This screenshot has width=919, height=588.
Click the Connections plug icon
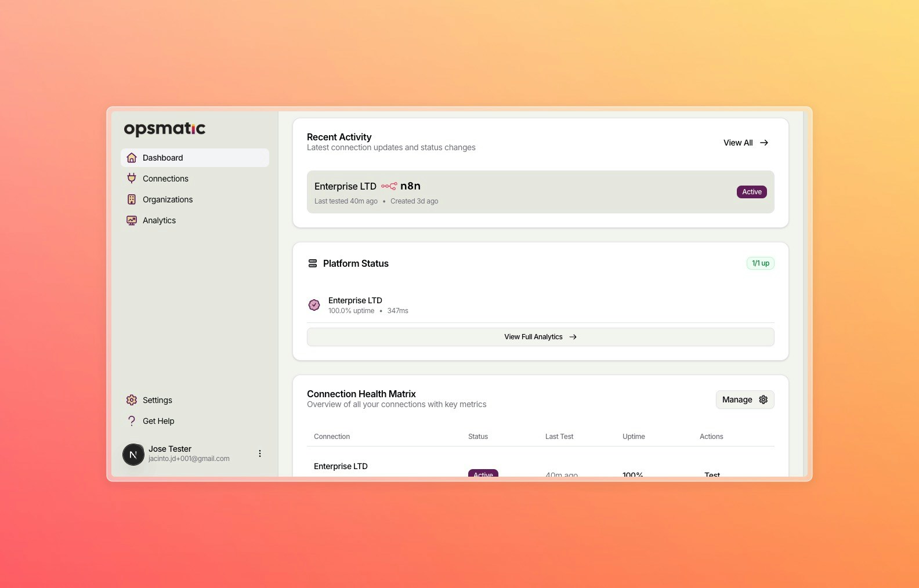pyautogui.click(x=132, y=179)
